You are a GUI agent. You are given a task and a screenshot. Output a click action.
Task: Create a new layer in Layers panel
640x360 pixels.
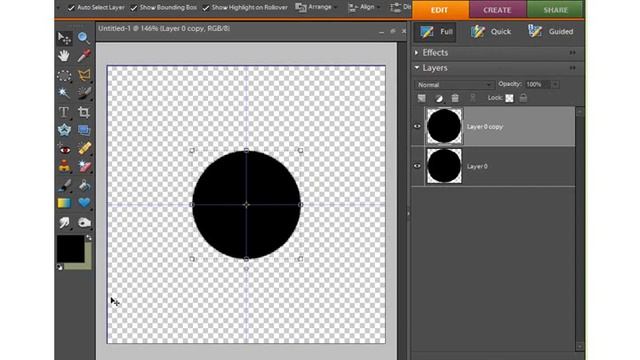point(422,98)
